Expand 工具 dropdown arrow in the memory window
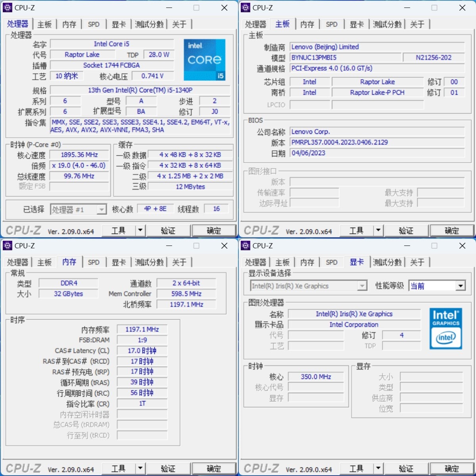This screenshot has width=476, height=476. click(x=140, y=468)
